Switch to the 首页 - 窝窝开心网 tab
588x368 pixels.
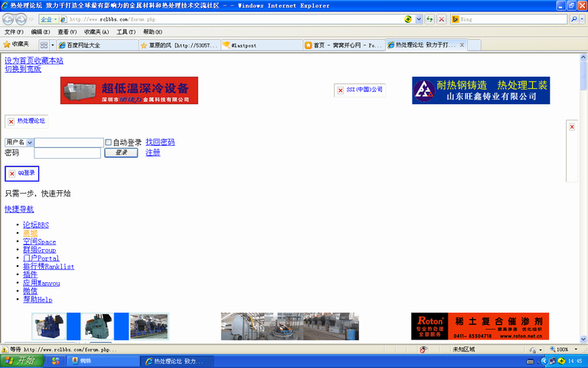point(344,45)
